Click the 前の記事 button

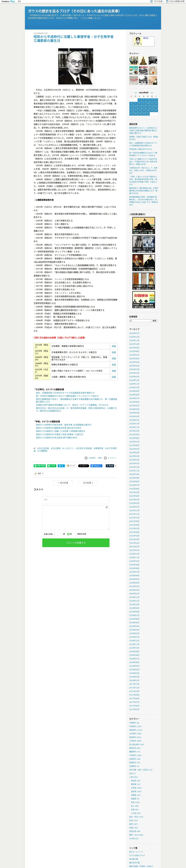tap(63, 483)
